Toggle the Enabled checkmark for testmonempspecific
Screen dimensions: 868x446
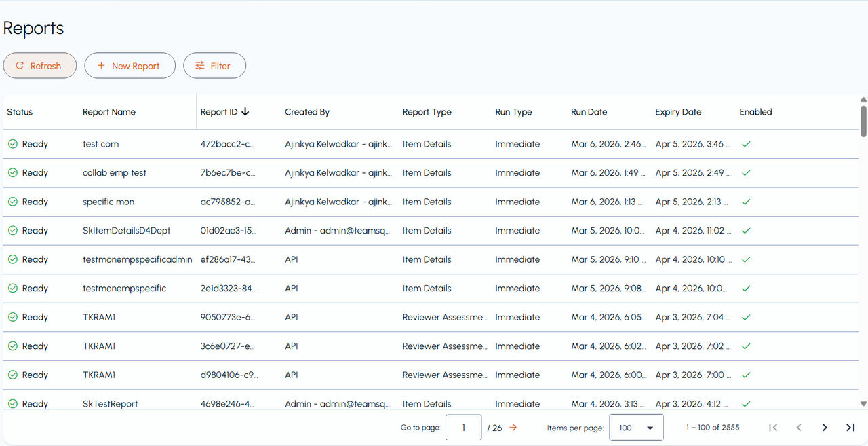pos(746,289)
